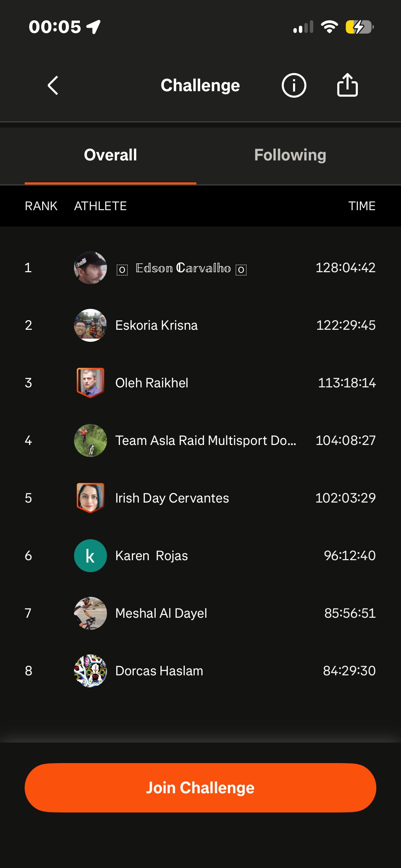
Task: Select Karen Rojas athlete name
Action: tap(151, 556)
